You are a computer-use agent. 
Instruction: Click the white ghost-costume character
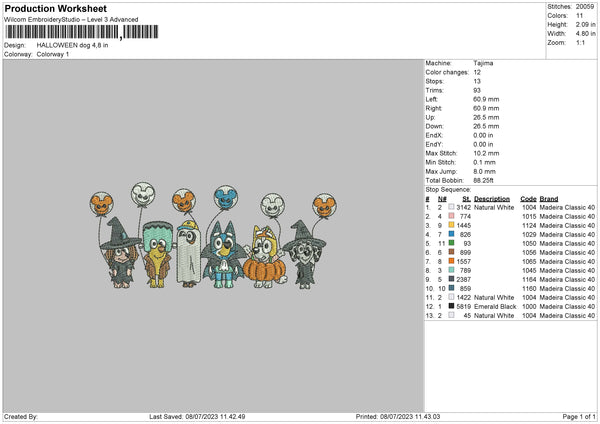tap(188, 254)
